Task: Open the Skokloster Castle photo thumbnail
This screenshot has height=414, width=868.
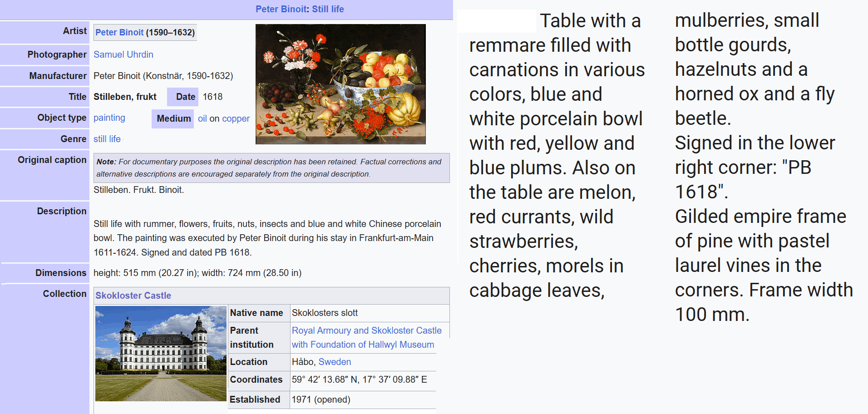Action: pos(161,354)
